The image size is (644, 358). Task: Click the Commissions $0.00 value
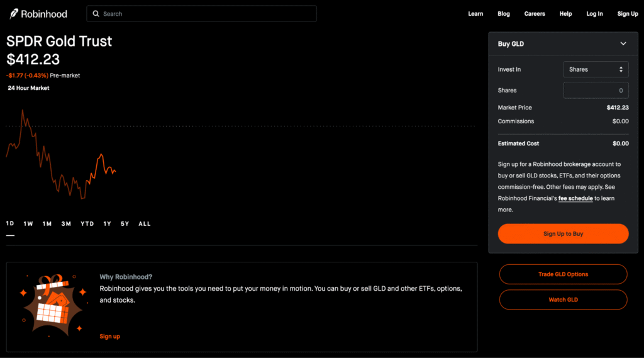point(620,121)
